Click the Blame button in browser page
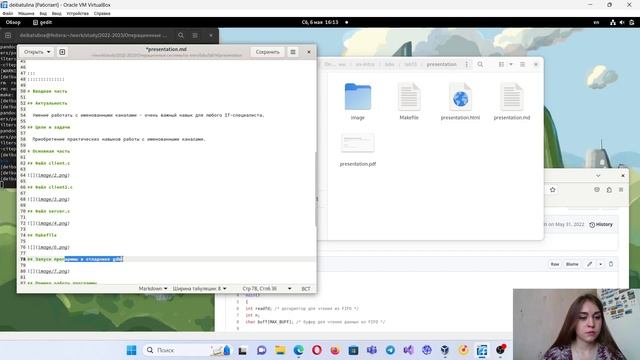640x360 pixels. pyautogui.click(x=572, y=264)
